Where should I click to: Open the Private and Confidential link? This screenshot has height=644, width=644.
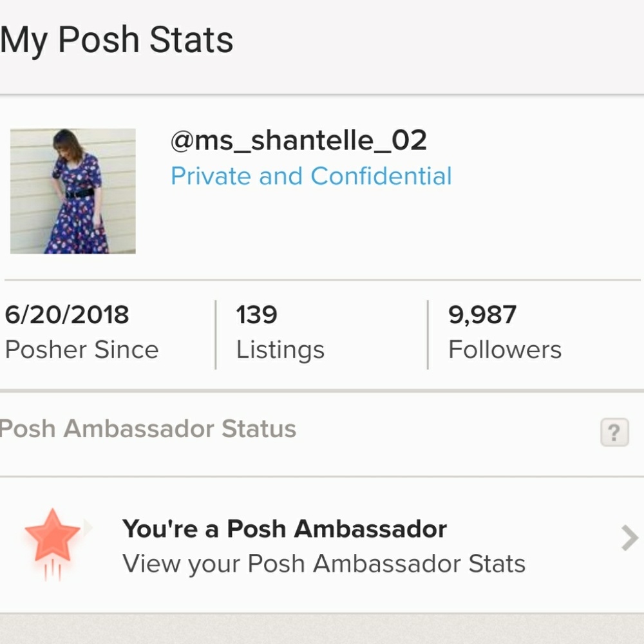(312, 175)
